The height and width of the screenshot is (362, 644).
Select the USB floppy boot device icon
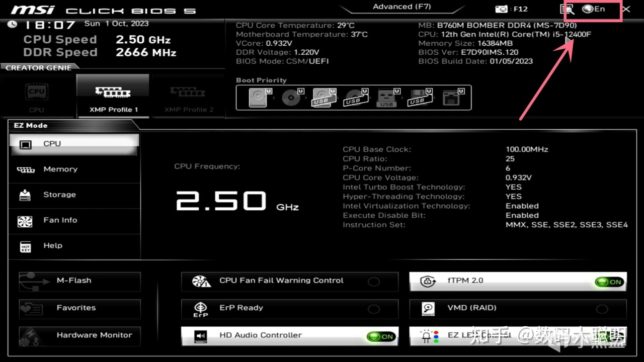419,98
